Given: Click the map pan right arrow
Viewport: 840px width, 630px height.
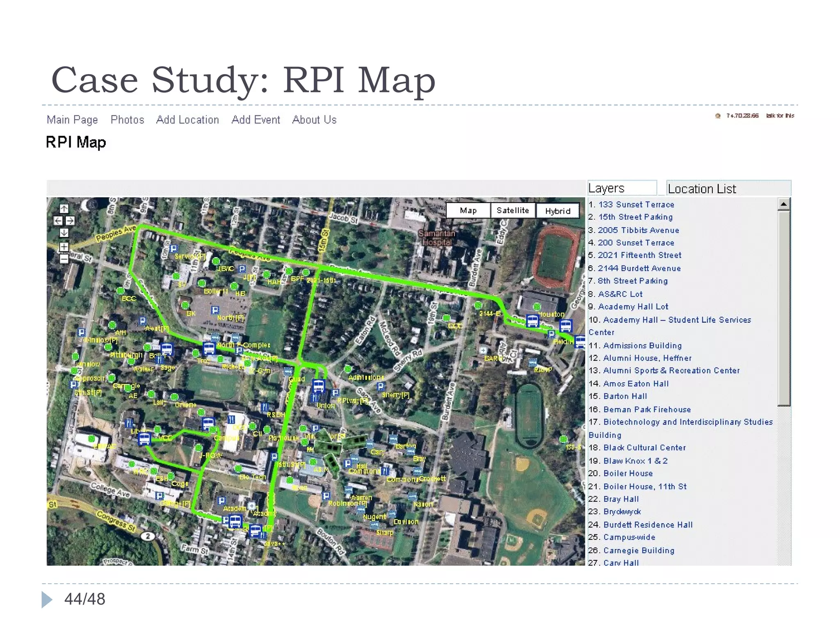Looking at the screenshot, I should point(70,221).
